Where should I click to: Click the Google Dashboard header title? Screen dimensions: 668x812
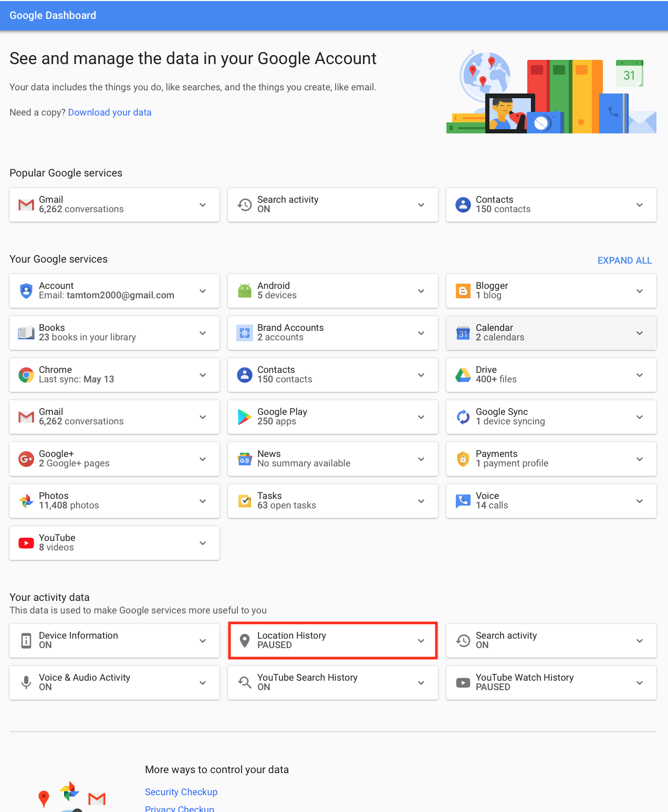click(53, 15)
